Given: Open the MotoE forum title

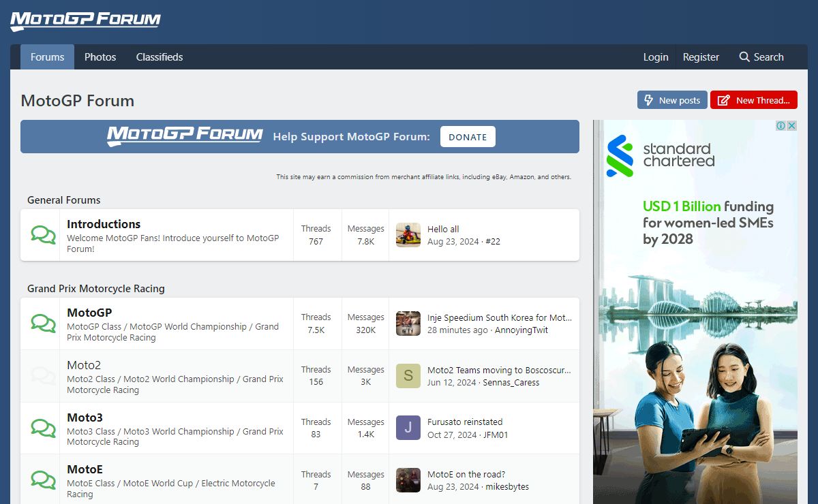Looking at the screenshot, I should click(85, 469).
